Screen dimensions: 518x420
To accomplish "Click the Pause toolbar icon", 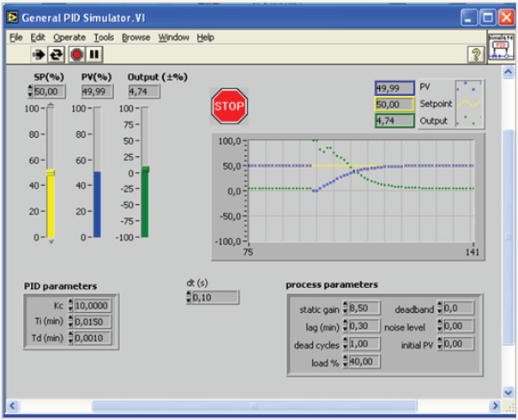I will pyautogui.click(x=93, y=54).
